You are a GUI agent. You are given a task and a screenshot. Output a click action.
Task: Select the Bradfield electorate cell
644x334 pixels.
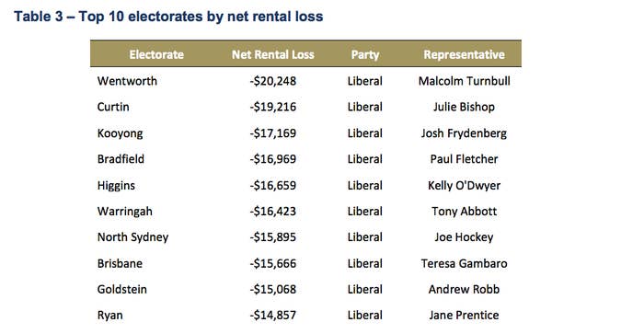pyautogui.click(x=121, y=159)
